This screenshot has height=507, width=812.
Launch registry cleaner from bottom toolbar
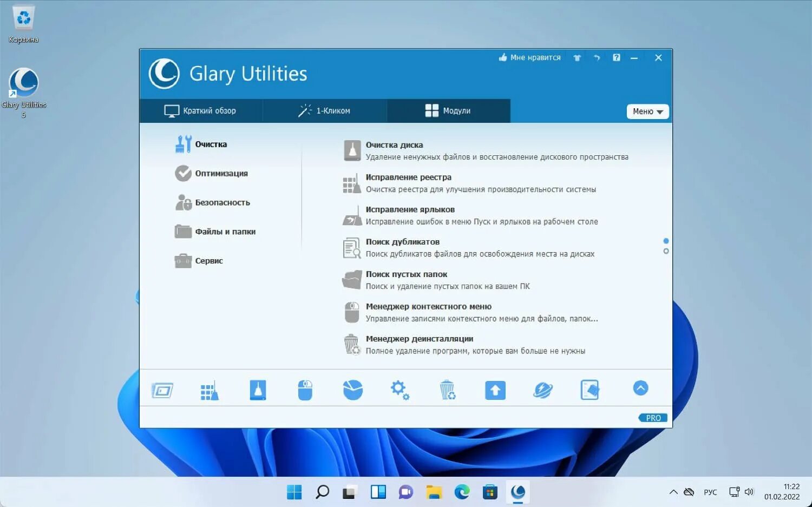(x=209, y=390)
